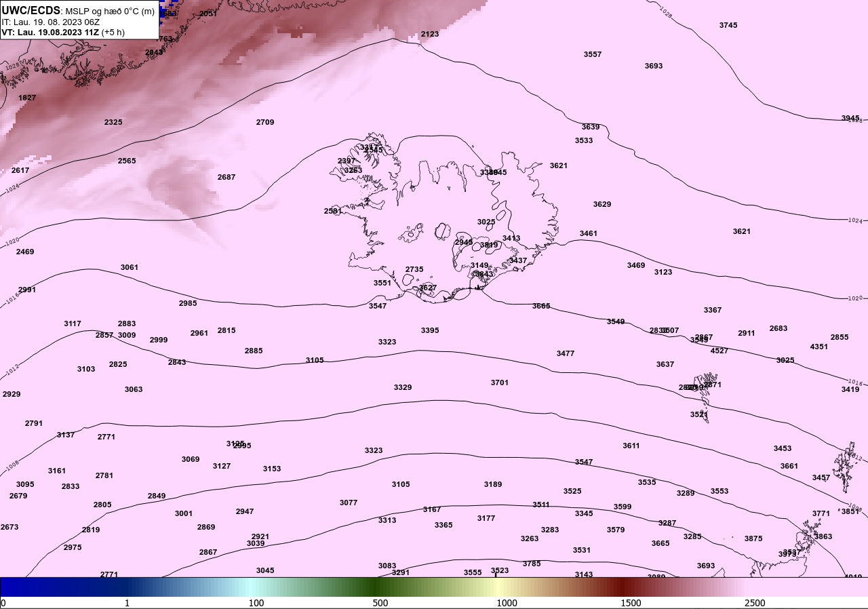Click the map value 2985
Image resolution: width=868 pixels, height=609 pixels.
[x=188, y=303]
